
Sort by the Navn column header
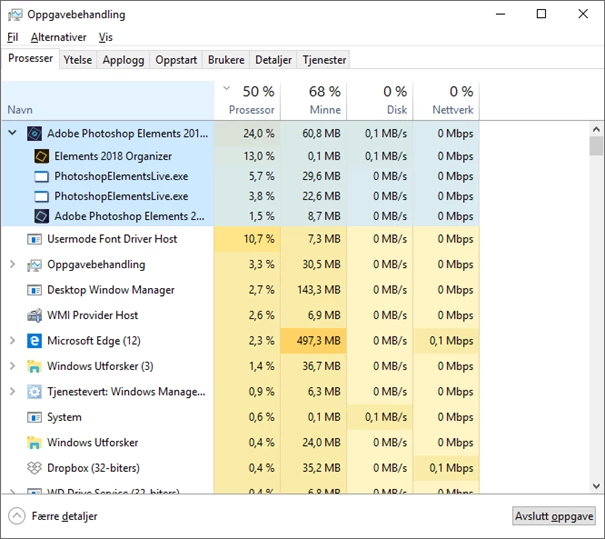[108, 101]
